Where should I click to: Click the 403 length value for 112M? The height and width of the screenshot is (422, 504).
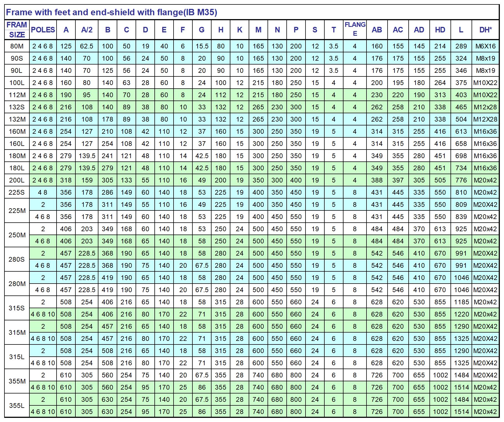pos(461,95)
